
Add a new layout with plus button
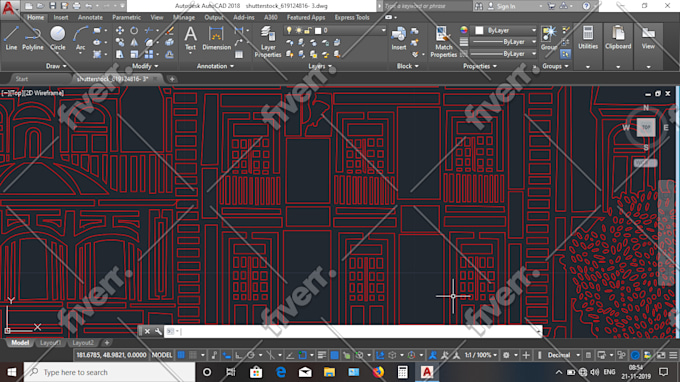[x=107, y=343]
